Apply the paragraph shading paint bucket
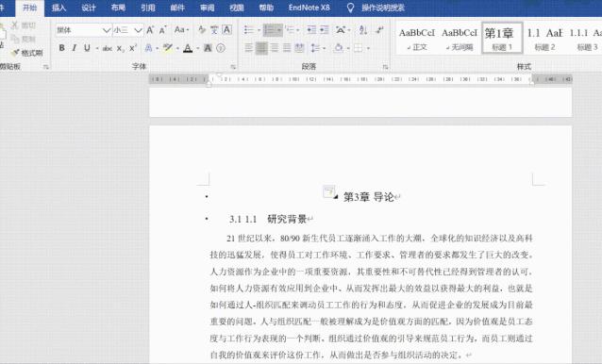 point(338,48)
